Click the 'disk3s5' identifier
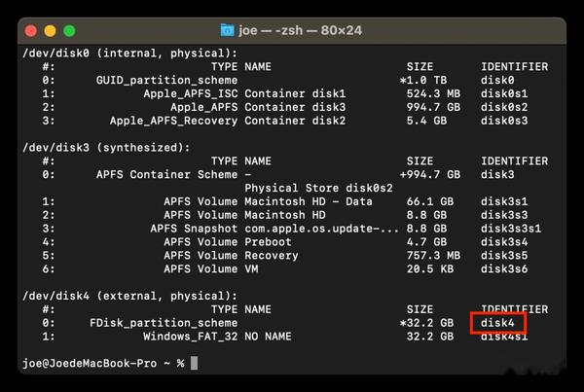This screenshot has height=392, width=584. pyautogui.click(x=504, y=256)
